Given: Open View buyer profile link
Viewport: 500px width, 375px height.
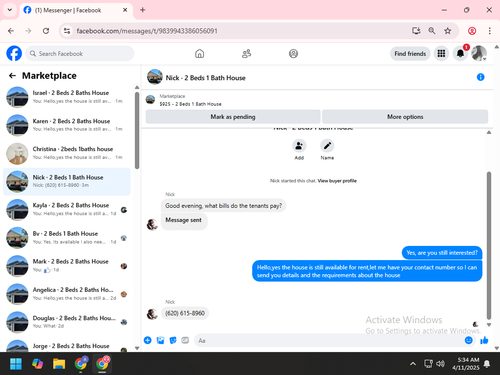Looking at the screenshot, I should click(337, 181).
